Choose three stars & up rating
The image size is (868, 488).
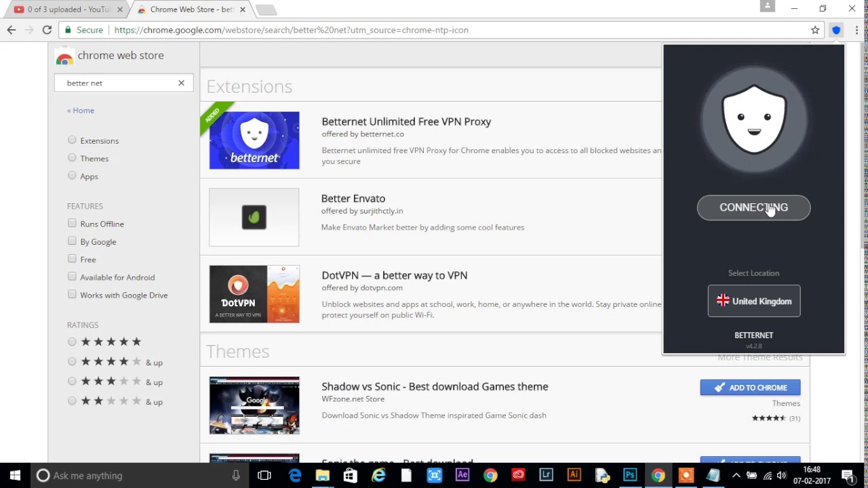72,381
